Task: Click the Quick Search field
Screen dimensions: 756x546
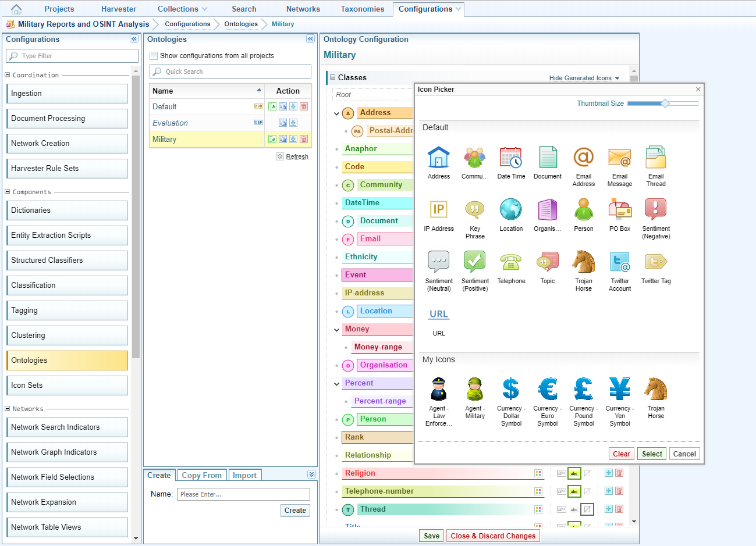Action: click(x=230, y=72)
